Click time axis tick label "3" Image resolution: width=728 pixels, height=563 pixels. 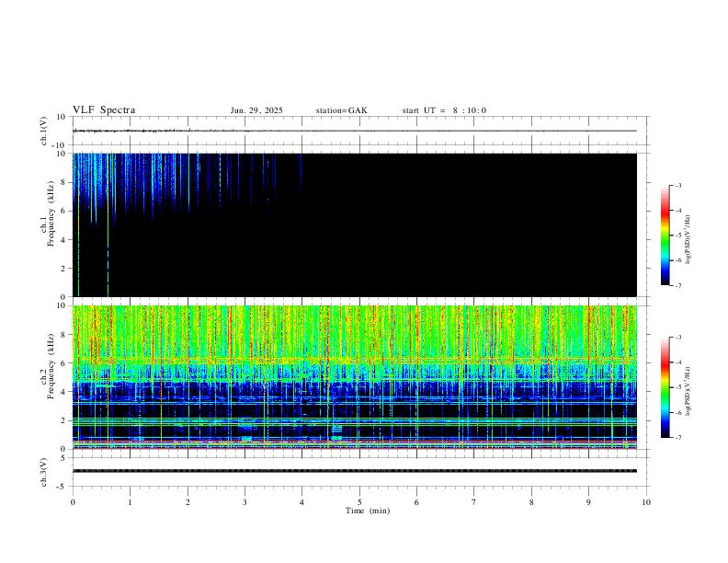245,502
